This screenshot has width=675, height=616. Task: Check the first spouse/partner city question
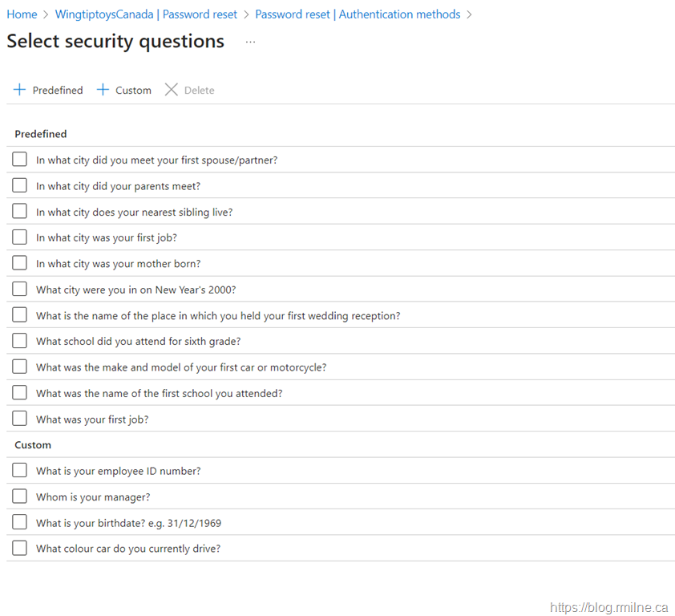click(20, 160)
